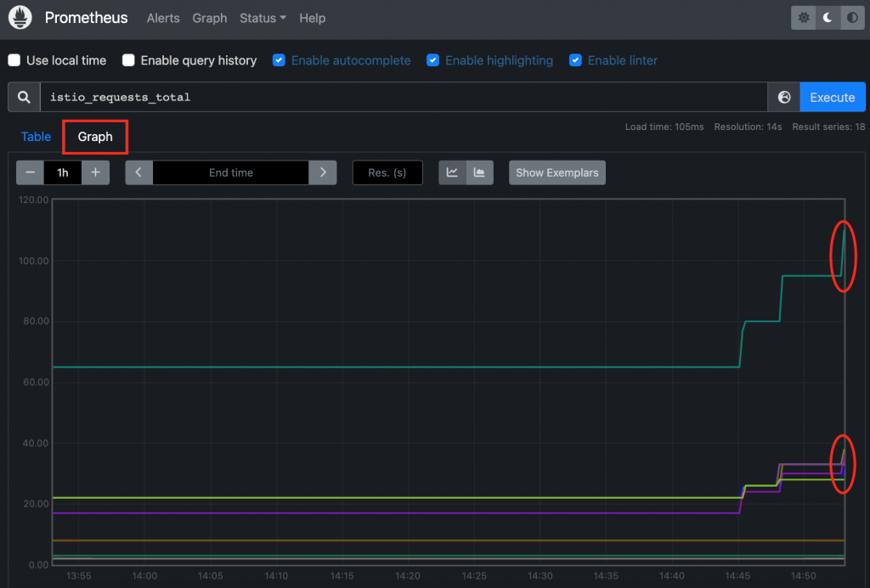Switch to light theme with gear icon
Image resolution: width=870 pixels, height=588 pixels.
pyautogui.click(x=803, y=18)
